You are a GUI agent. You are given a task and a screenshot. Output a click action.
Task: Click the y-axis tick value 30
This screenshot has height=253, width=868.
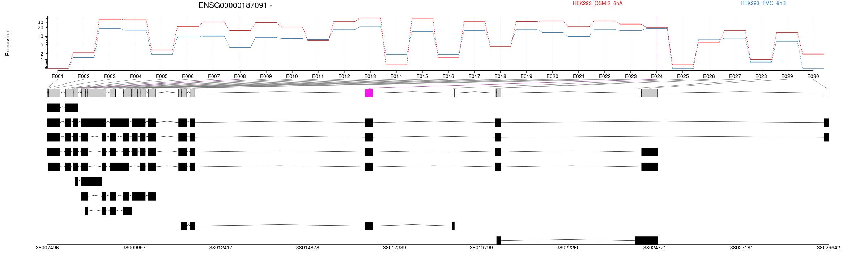(x=41, y=22)
